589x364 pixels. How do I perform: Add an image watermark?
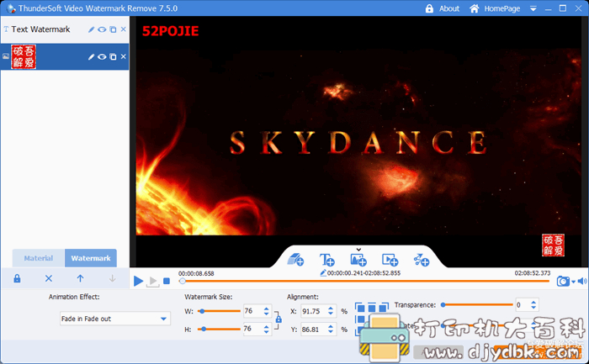[x=358, y=260]
